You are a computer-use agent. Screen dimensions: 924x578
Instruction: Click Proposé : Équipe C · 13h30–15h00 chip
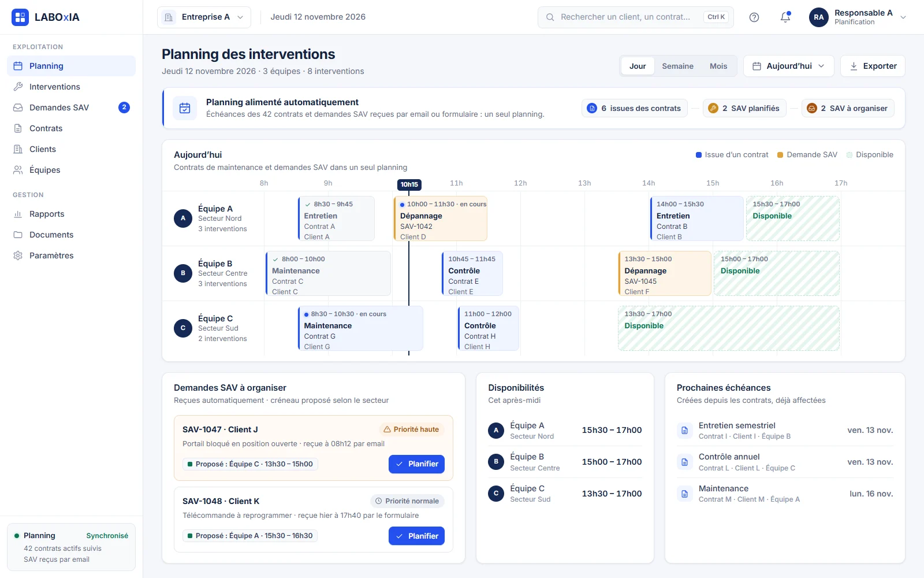(250, 464)
